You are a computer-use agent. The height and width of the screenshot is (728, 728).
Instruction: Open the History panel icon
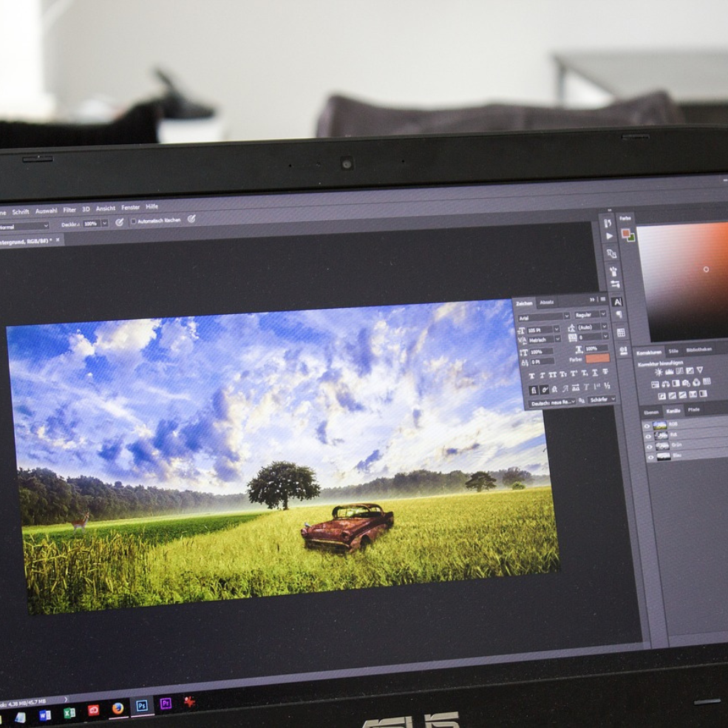click(608, 222)
